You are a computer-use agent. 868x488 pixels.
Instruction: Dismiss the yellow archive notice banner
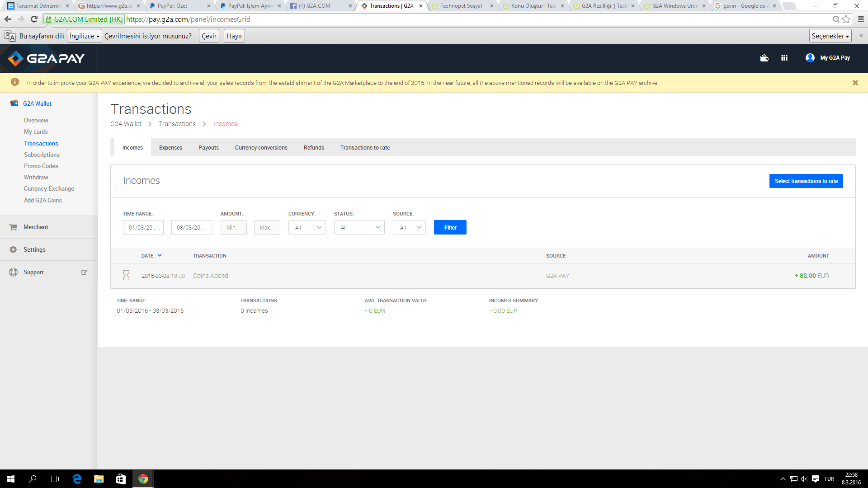click(855, 83)
